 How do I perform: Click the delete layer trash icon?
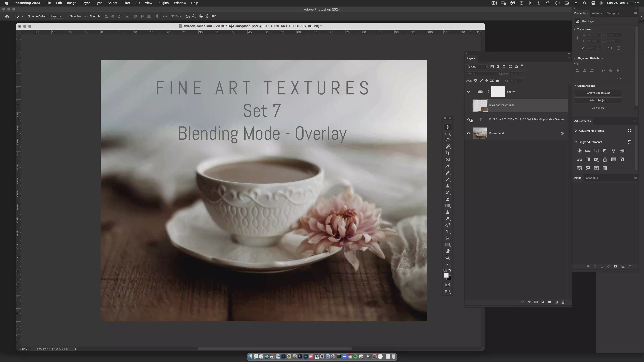[563, 302]
